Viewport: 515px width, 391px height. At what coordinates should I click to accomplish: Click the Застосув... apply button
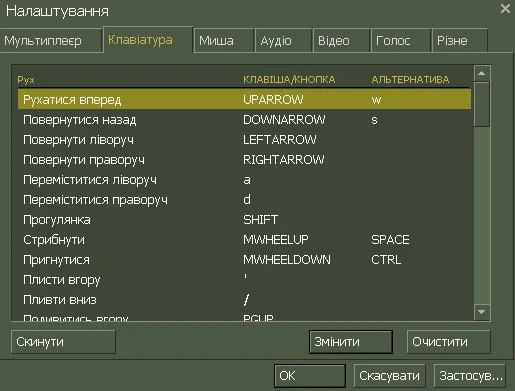tap(470, 376)
